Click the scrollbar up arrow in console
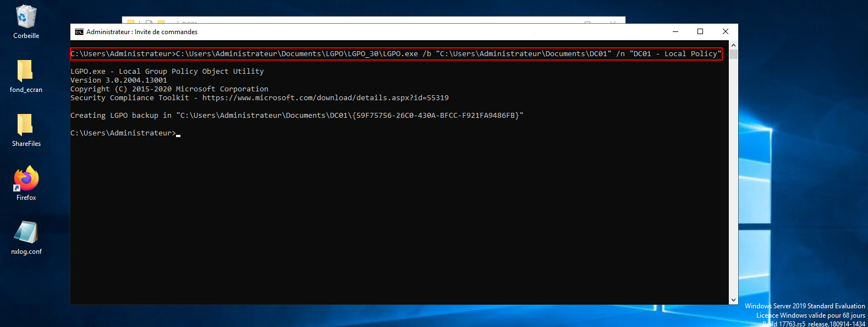The width and height of the screenshot is (868, 327). tap(733, 45)
